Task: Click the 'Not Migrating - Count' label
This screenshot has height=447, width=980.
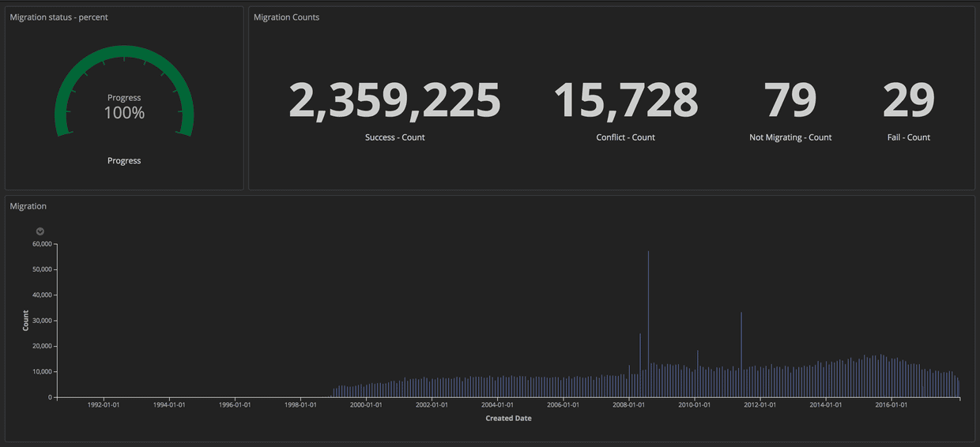Action: coord(790,137)
